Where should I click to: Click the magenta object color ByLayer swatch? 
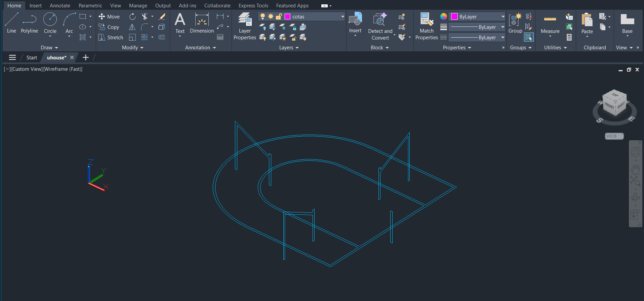454,16
